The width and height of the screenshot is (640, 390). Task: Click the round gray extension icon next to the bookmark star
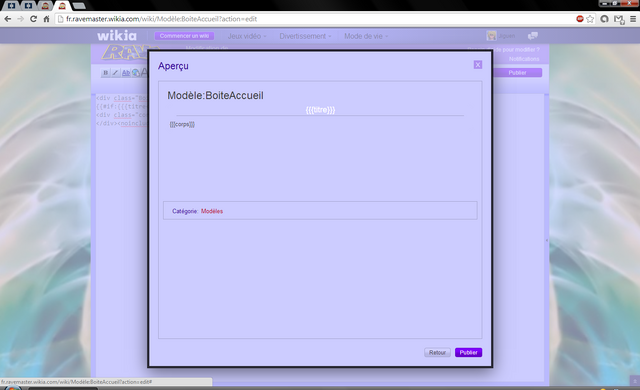click(x=604, y=19)
